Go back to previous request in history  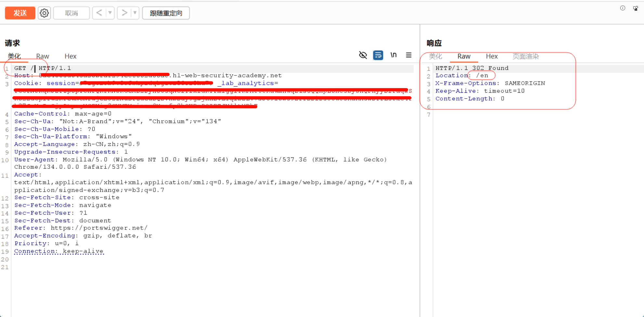click(99, 13)
